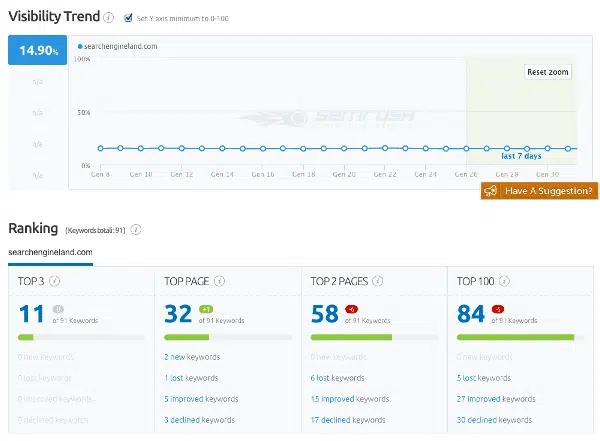This screenshot has width=600, height=441.
Task: Click the big number 32 in TOP PAGE
Action: click(x=178, y=314)
